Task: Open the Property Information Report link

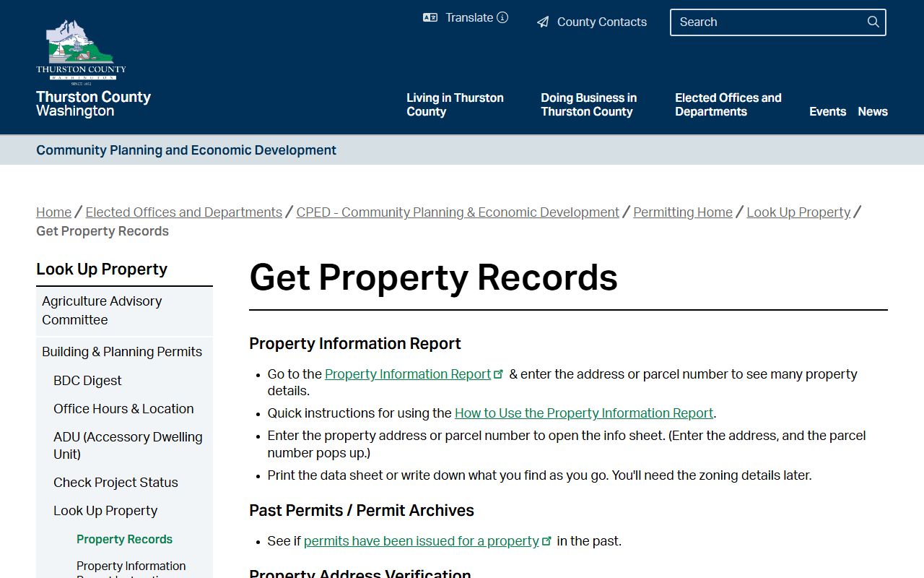Action: point(408,374)
